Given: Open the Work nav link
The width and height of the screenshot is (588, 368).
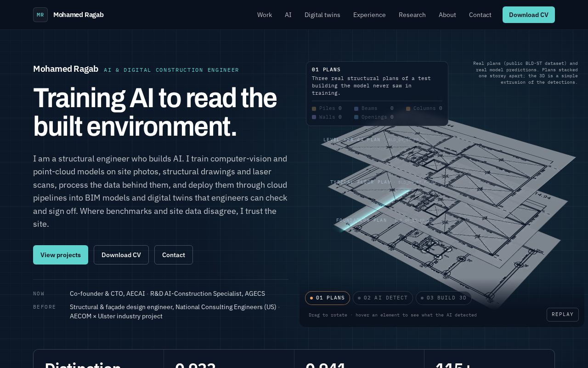Looking at the screenshot, I should tap(265, 15).
